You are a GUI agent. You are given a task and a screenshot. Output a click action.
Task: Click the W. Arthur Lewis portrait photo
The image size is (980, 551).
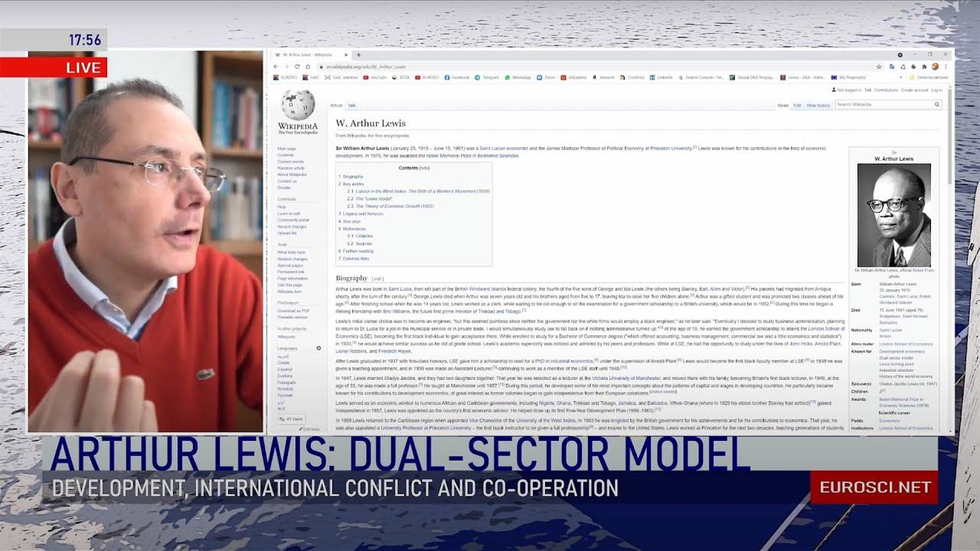click(893, 214)
